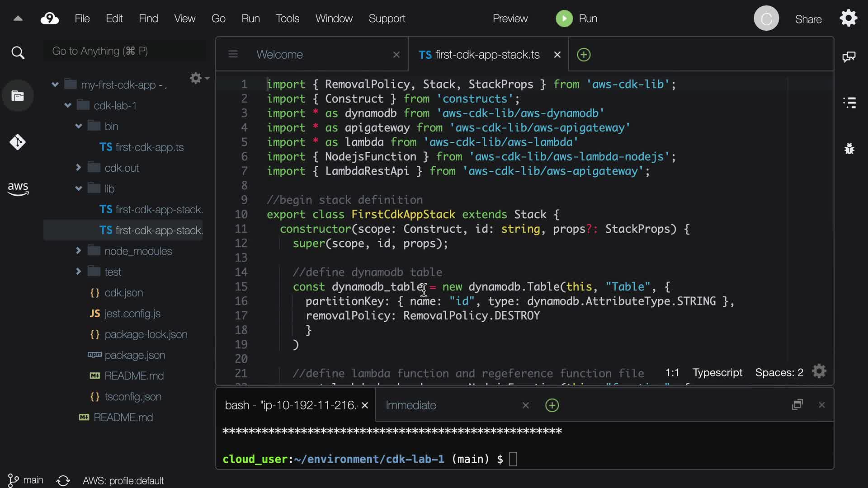Open the search magnifier in sidebar
This screenshot has width=868, height=488.
coord(18,53)
